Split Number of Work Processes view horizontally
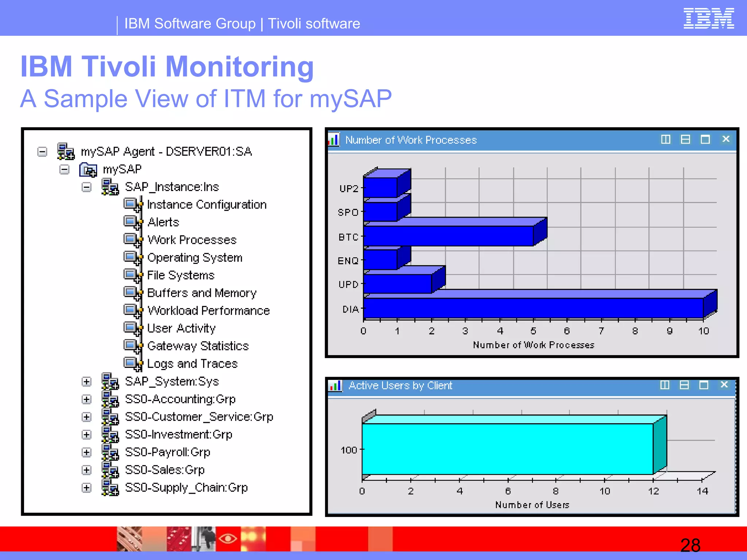 pyautogui.click(x=685, y=139)
